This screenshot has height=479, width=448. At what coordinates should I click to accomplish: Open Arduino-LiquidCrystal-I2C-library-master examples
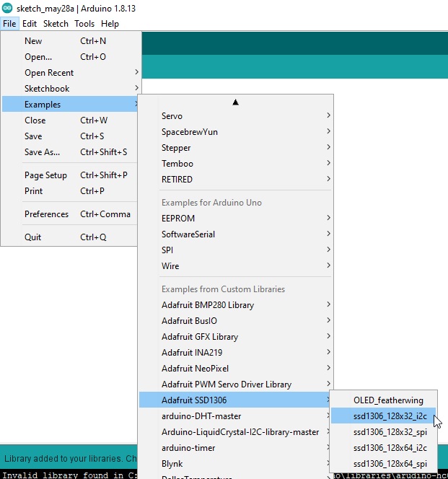click(234, 432)
